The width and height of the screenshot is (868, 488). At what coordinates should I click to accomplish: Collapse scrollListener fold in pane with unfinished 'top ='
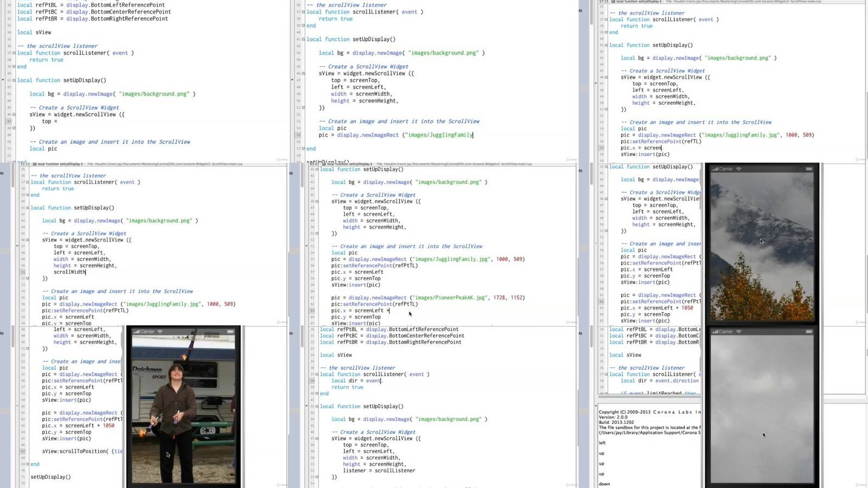[14, 53]
